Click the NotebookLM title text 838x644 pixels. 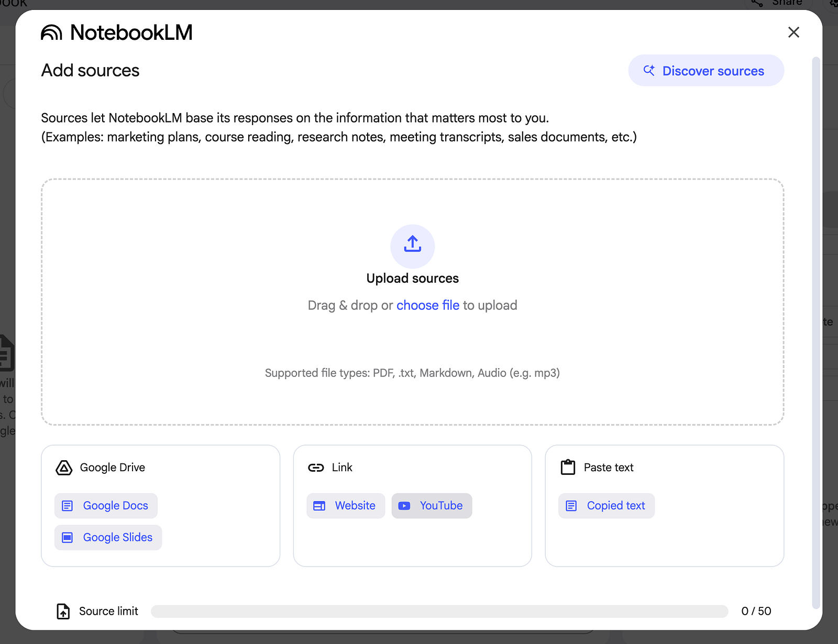pyautogui.click(x=131, y=32)
